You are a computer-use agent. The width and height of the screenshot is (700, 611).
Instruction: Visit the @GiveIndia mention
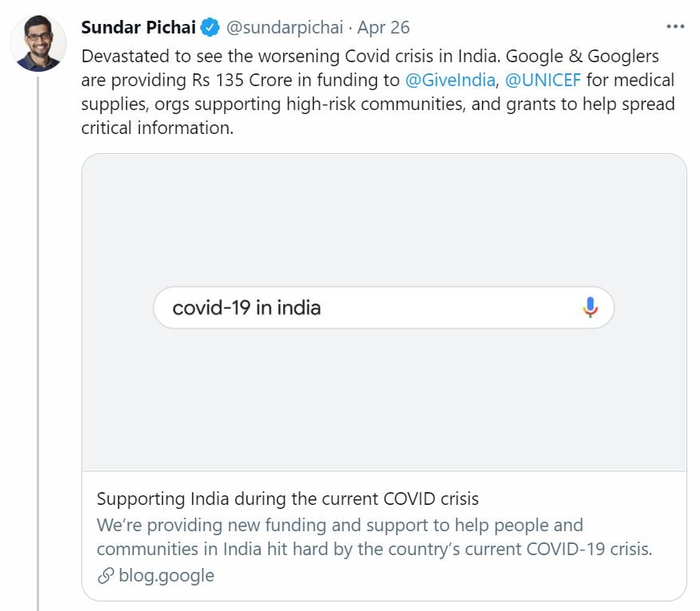click(x=449, y=80)
